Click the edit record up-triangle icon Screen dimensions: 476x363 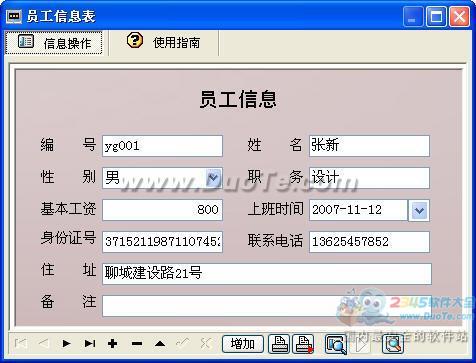point(160,343)
